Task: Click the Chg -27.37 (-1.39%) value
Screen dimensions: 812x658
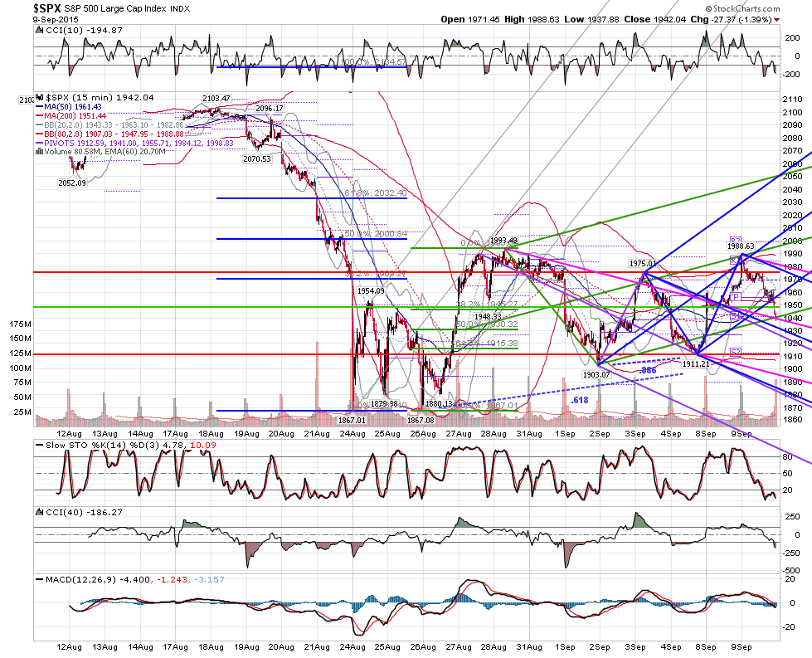Action: [x=732, y=19]
